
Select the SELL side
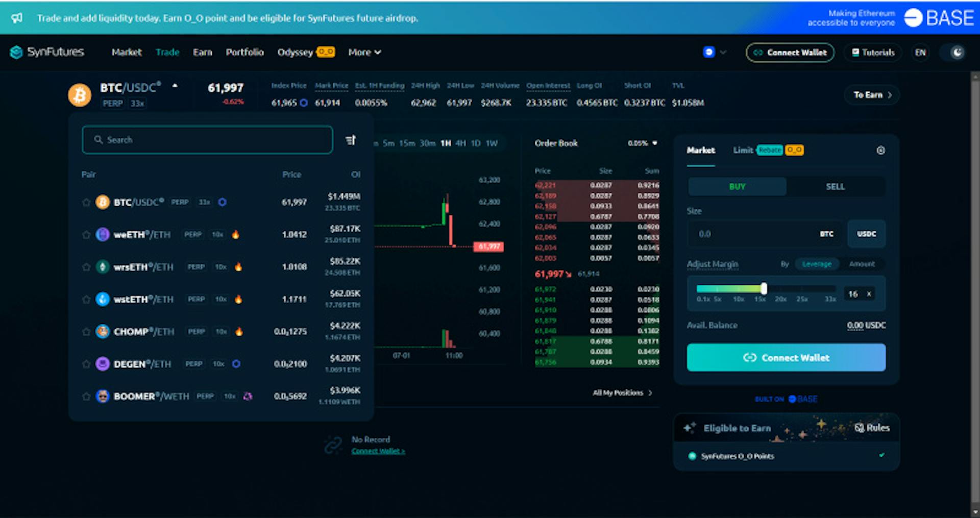point(836,187)
